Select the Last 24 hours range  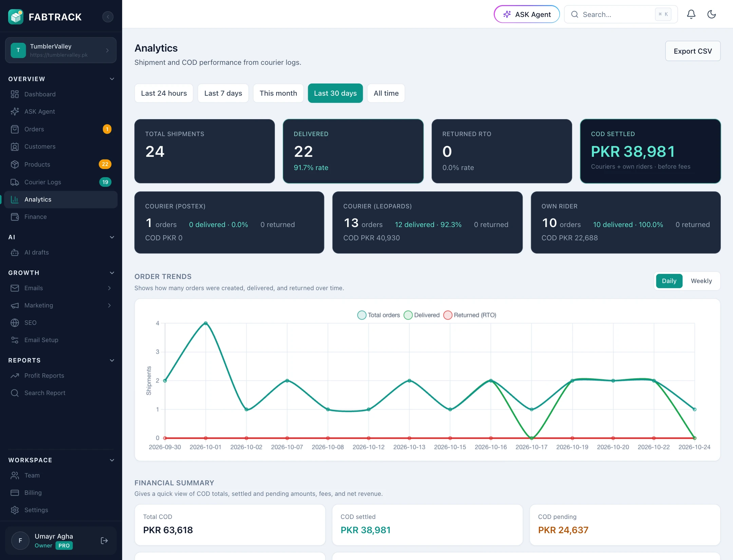(x=164, y=93)
